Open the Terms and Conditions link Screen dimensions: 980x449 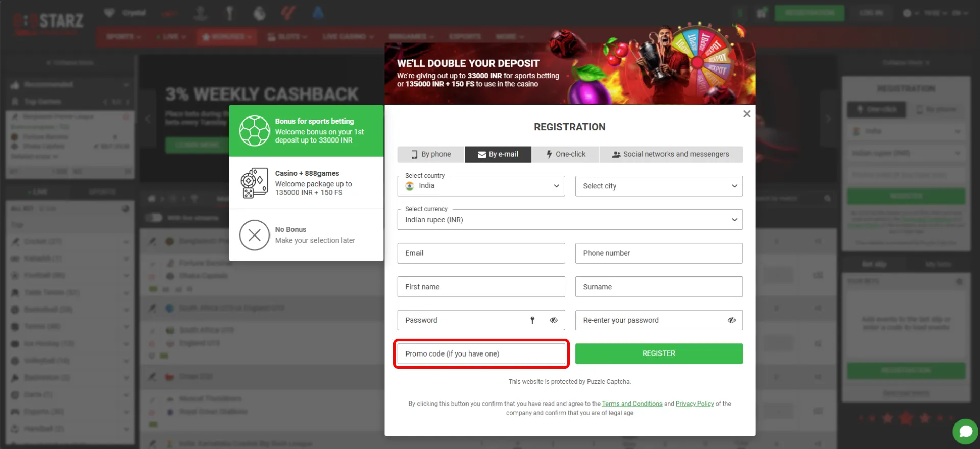point(632,404)
